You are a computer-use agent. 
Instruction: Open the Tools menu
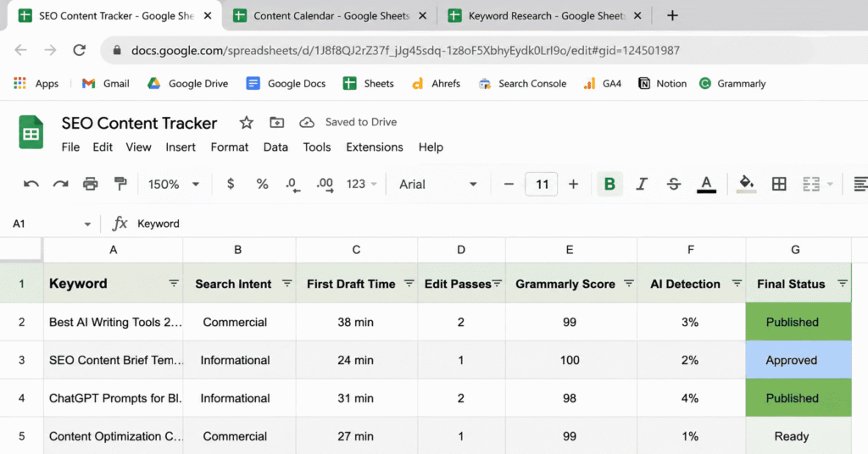[x=317, y=147]
